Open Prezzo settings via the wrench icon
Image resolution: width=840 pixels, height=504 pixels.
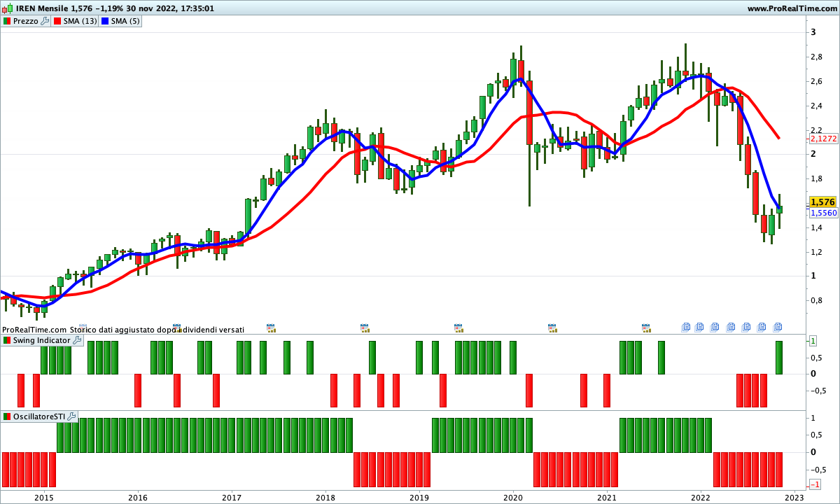(45, 21)
